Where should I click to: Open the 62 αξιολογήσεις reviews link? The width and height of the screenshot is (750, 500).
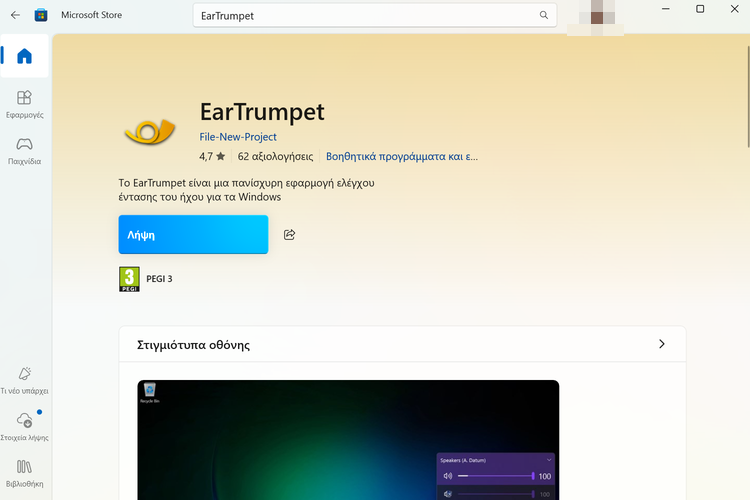click(x=276, y=156)
